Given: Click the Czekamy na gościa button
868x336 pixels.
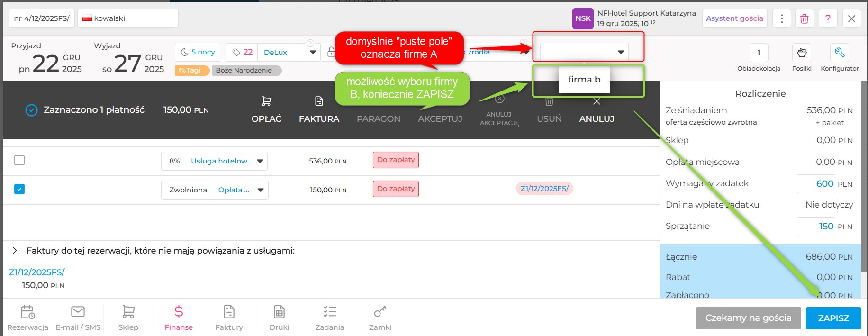Looking at the screenshot, I should coord(749,318).
